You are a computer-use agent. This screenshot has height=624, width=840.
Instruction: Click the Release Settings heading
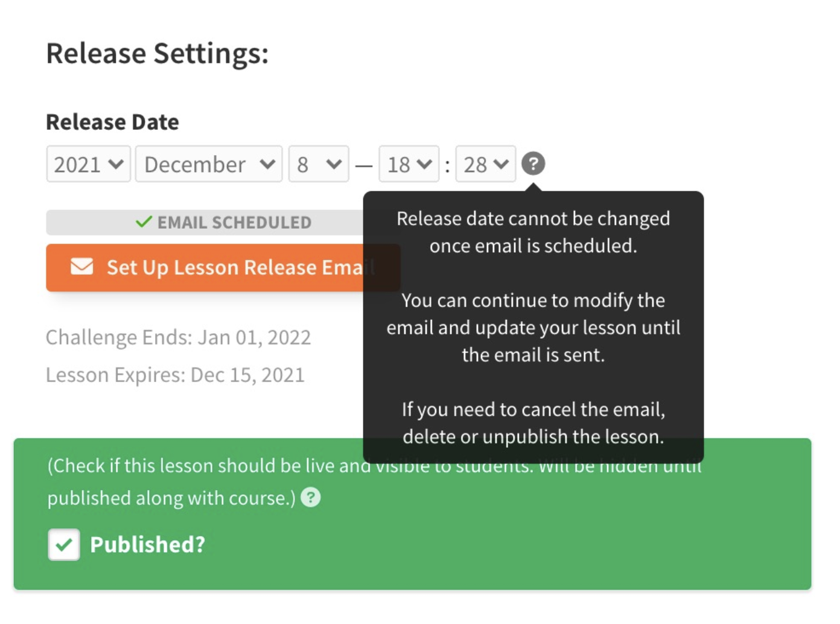point(157,53)
